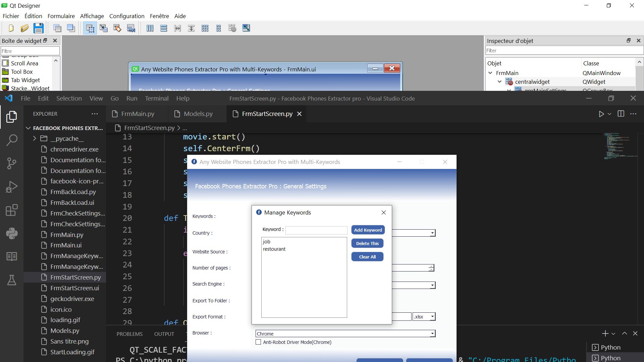Open the VS Code Explorer activity icon
Image resolution: width=644 pixels, height=362 pixels.
pos(12,117)
